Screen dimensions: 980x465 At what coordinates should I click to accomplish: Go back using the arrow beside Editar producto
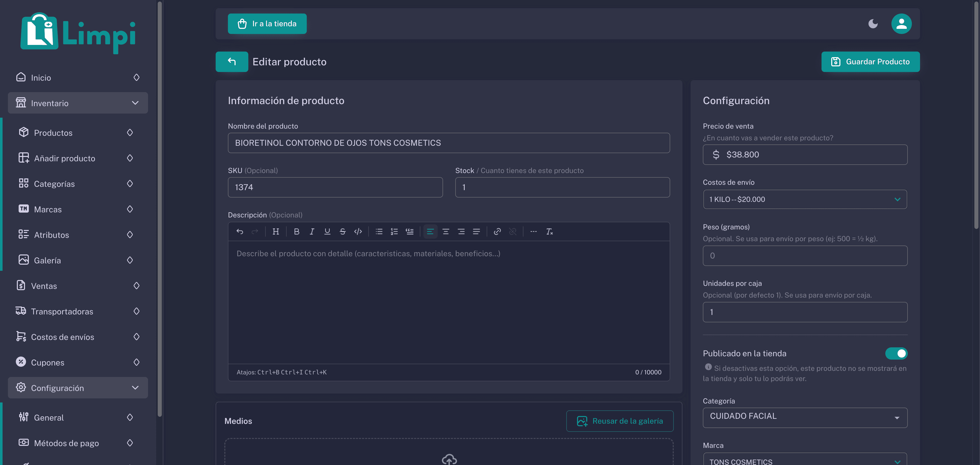(x=232, y=62)
